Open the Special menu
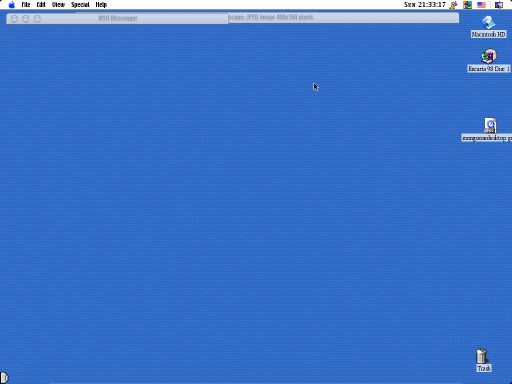Screen dimensions: 512x384 [80, 5]
